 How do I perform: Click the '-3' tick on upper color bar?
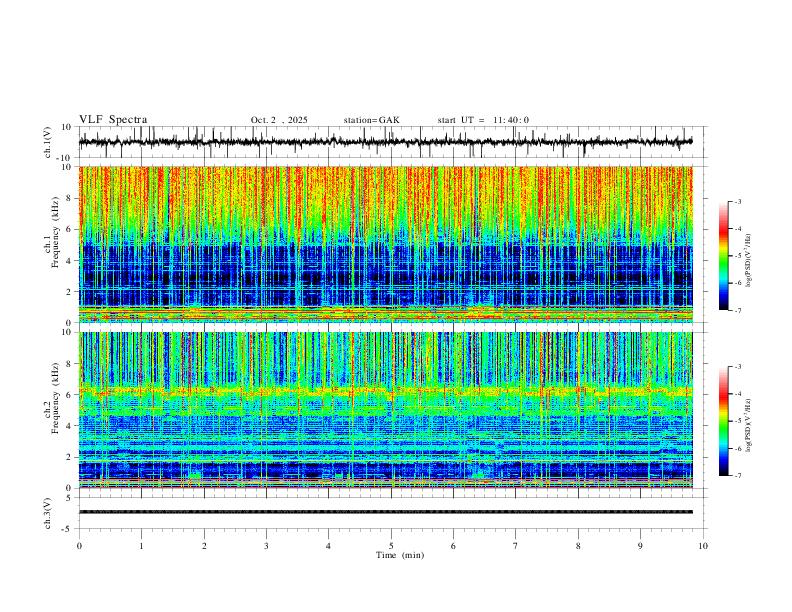pos(737,201)
